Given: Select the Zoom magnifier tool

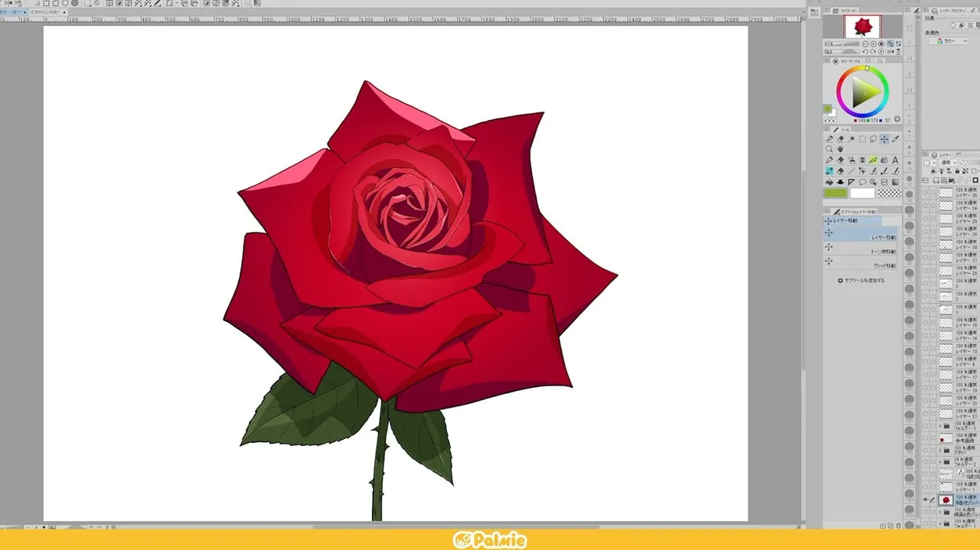Looking at the screenshot, I should [x=829, y=147].
